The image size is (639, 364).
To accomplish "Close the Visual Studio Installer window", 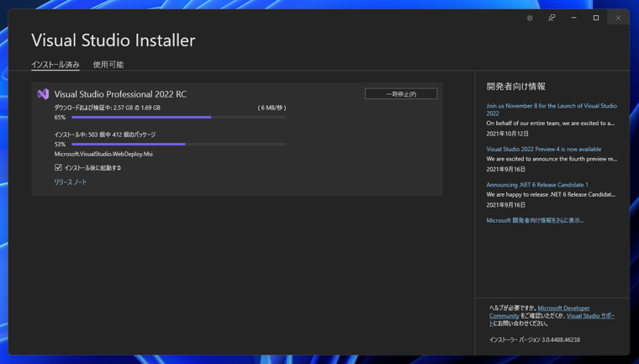I will (618, 18).
